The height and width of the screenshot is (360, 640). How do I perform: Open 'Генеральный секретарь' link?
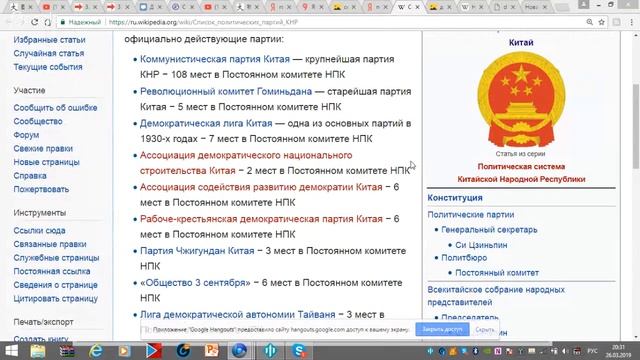[x=489, y=230]
